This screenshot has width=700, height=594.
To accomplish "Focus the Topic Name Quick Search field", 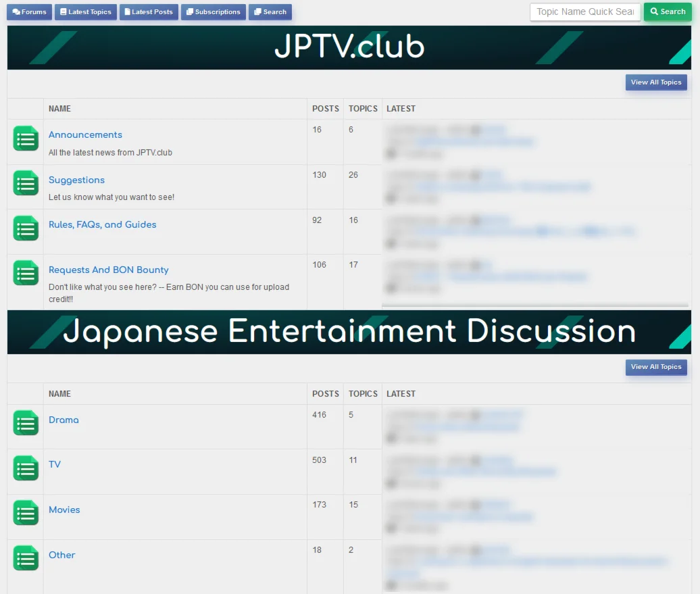I will 585,12.
